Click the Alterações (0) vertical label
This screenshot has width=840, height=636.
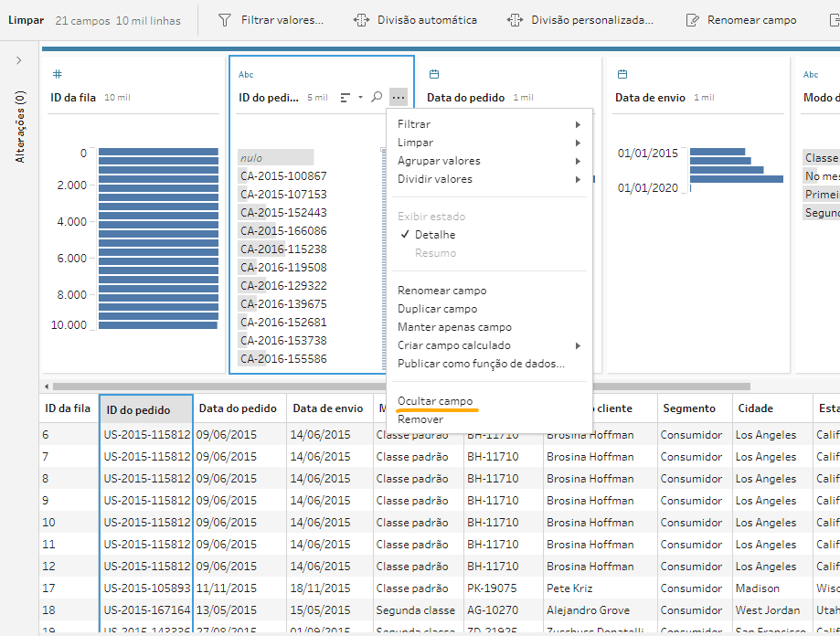[20, 127]
